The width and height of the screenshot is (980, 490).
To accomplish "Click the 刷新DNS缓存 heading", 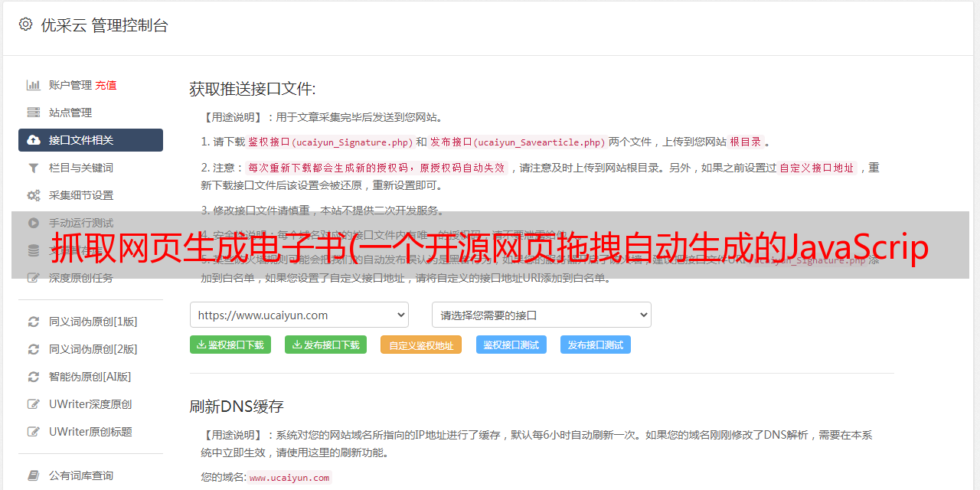I will coord(237,406).
